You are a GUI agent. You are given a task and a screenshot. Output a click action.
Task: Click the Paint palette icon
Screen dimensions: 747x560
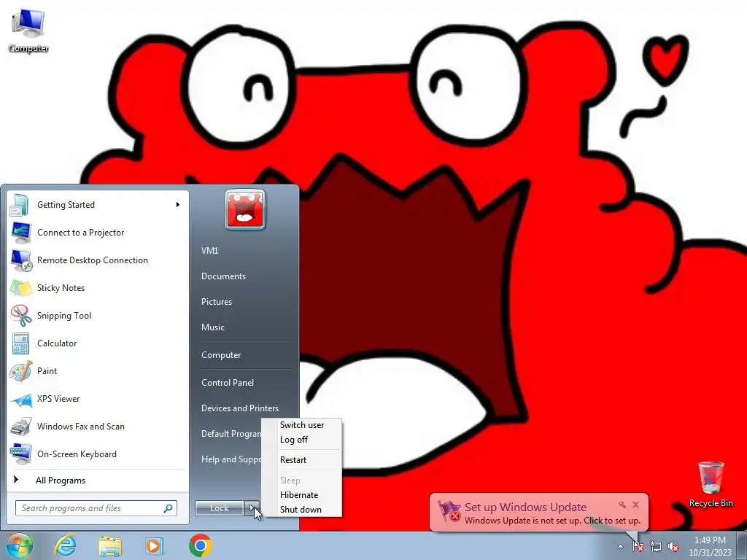pos(20,371)
